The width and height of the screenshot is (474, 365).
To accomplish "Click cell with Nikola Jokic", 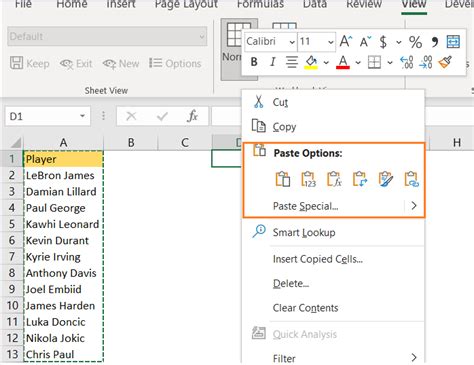I will pyautogui.click(x=63, y=338).
